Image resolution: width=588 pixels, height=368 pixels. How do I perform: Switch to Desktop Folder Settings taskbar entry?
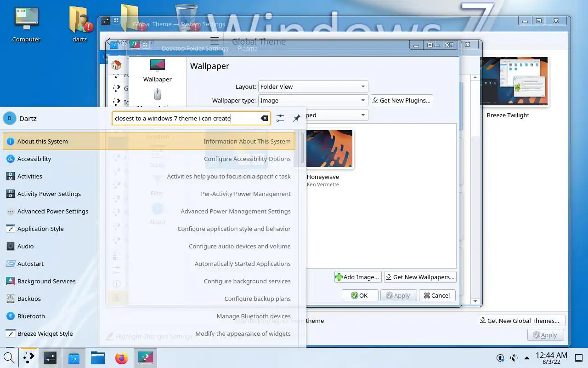click(146, 357)
